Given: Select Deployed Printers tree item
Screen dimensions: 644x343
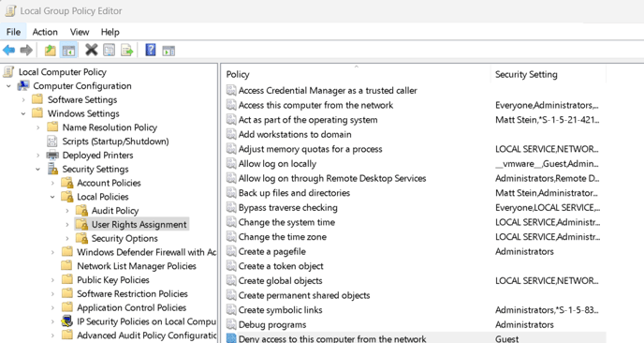Looking at the screenshot, I should pyautogui.click(x=97, y=156).
